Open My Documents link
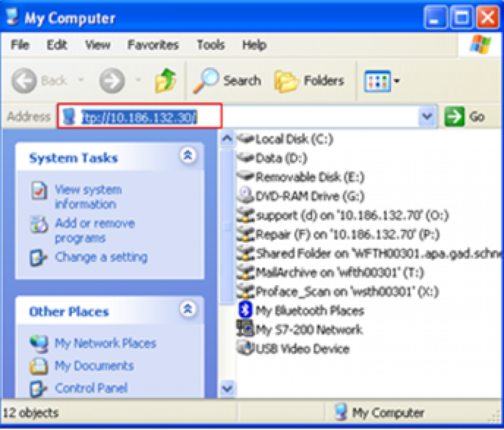This screenshot has width=504, height=430. click(x=94, y=366)
